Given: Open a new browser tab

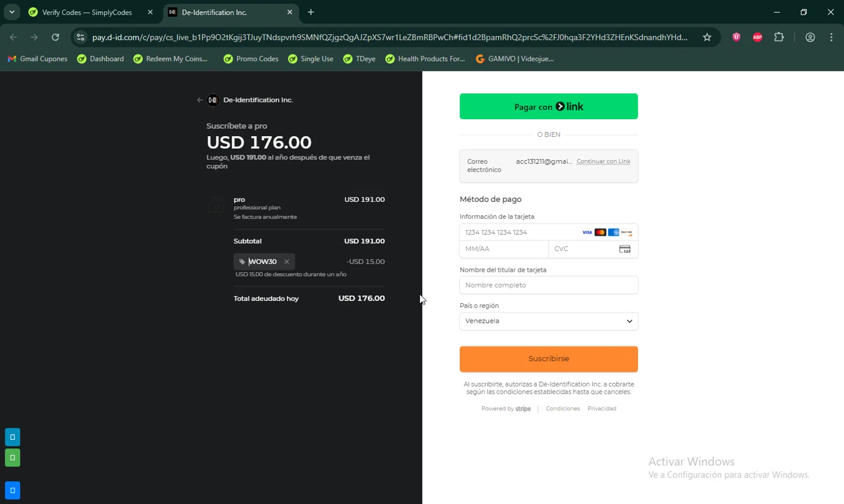Looking at the screenshot, I should 311,12.
